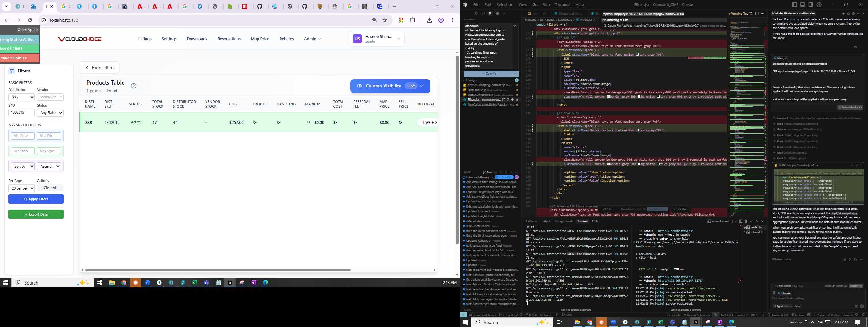Click the horizontal scrollbar under Products Table
Viewport: 868px width, 327px height.
point(218,270)
